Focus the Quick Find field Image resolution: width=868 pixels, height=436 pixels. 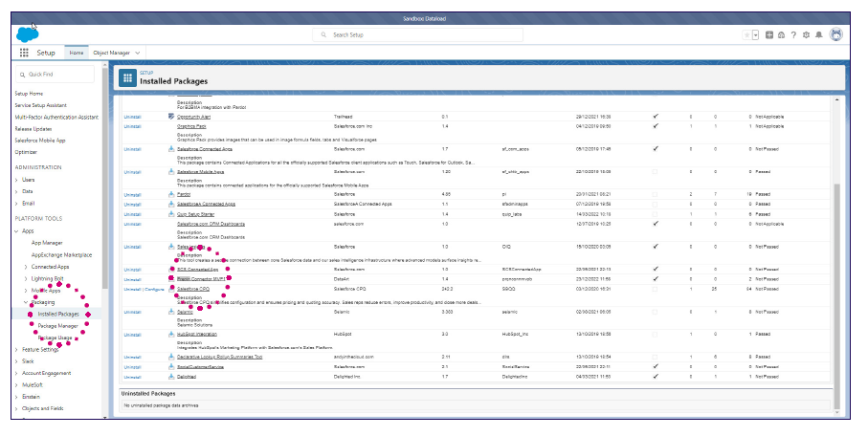[55, 75]
